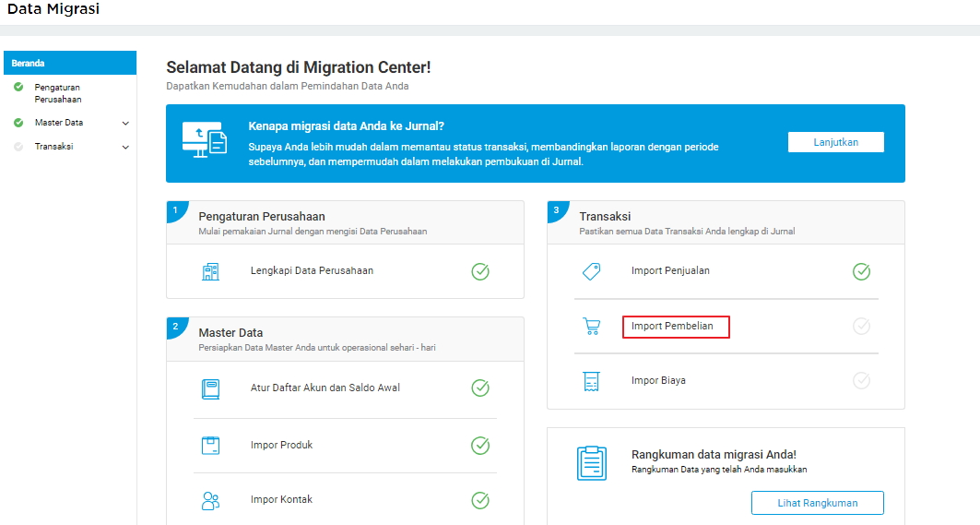Expand Master Data chevron in sidebar
The image size is (980, 525).
pyautogui.click(x=125, y=124)
